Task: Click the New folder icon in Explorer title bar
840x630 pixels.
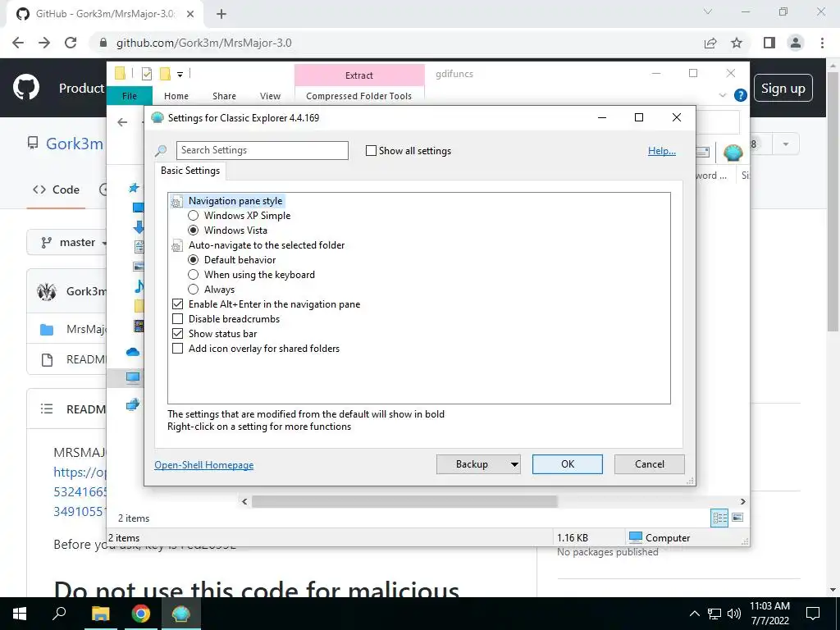Action: click(x=165, y=74)
